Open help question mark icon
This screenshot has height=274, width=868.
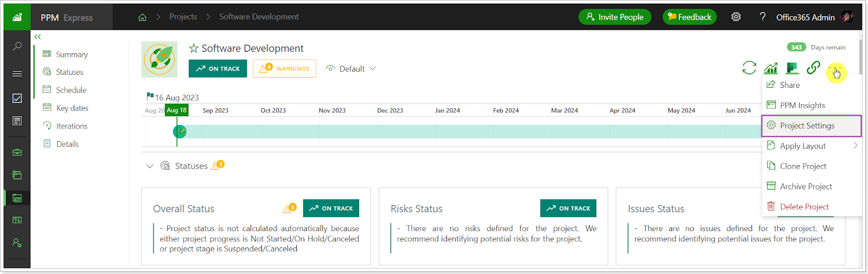pyautogui.click(x=763, y=17)
